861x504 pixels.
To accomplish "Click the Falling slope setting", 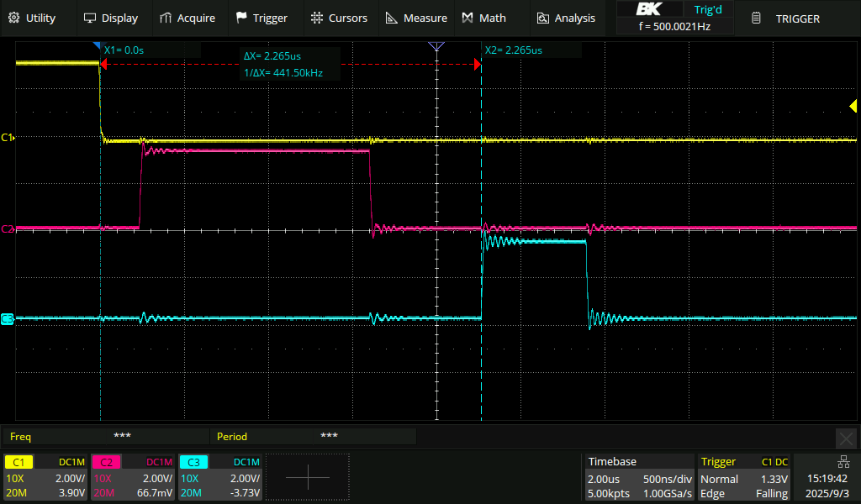I will 772,494.
